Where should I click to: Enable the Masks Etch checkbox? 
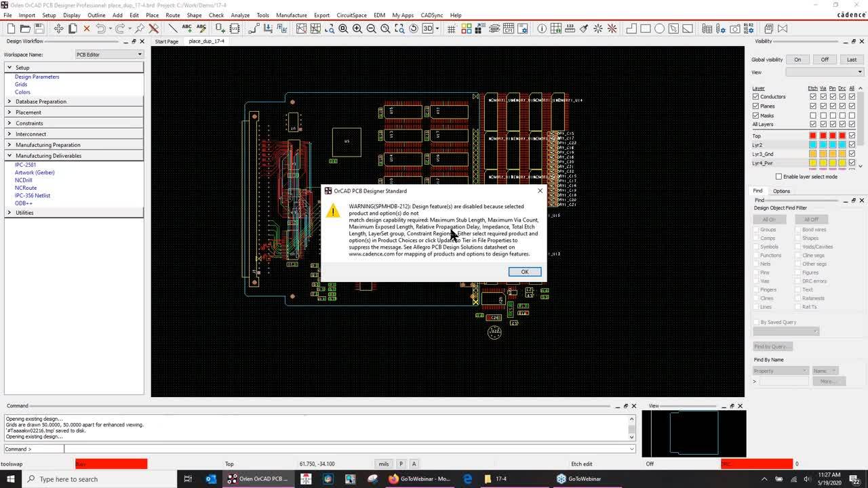[813, 115]
